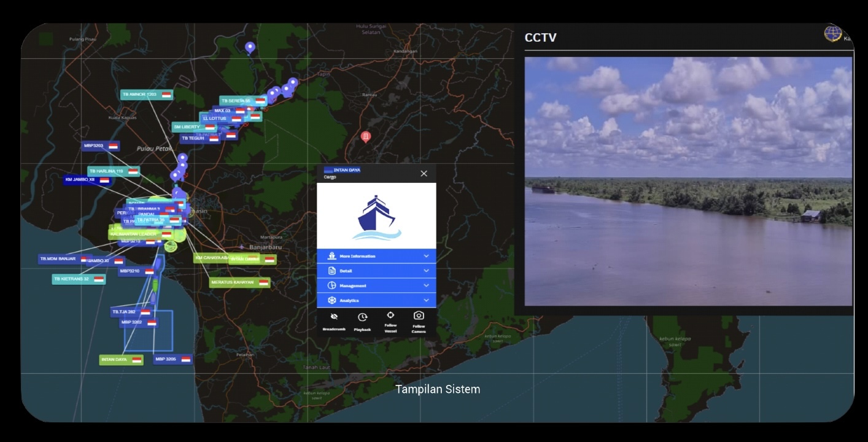This screenshot has width=868, height=442.
Task: Toggle the Breadcrumb eye-slash icon
Action: click(334, 317)
